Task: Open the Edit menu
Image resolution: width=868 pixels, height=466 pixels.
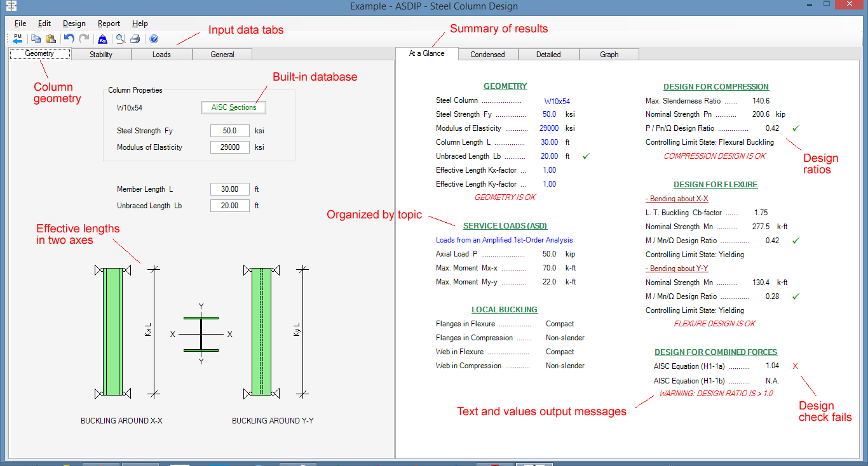Action: (x=44, y=23)
